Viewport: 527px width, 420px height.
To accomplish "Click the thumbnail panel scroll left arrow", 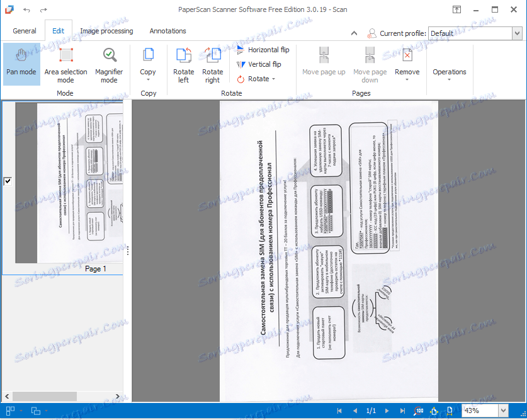I will tap(7, 397).
